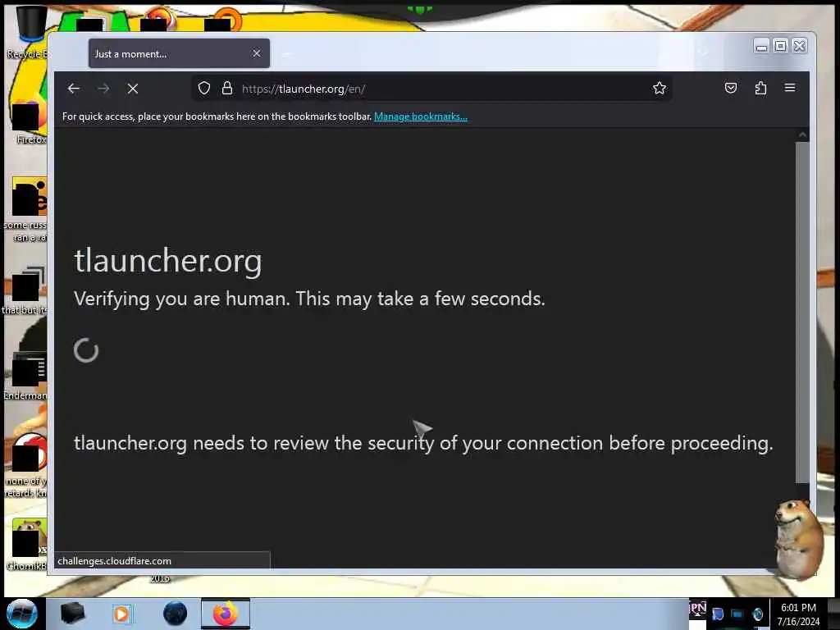Open the media player taskbar icon
This screenshot has width=840, height=630.
point(121,614)
